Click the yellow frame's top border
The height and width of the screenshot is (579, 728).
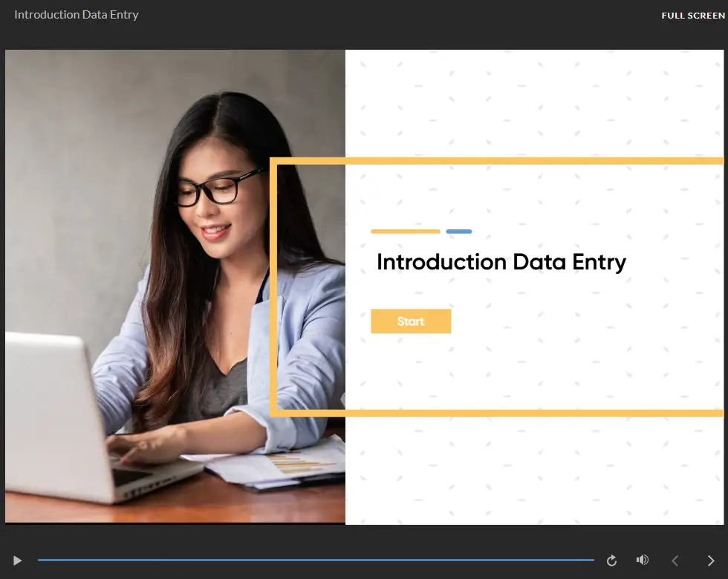(497, 161)
